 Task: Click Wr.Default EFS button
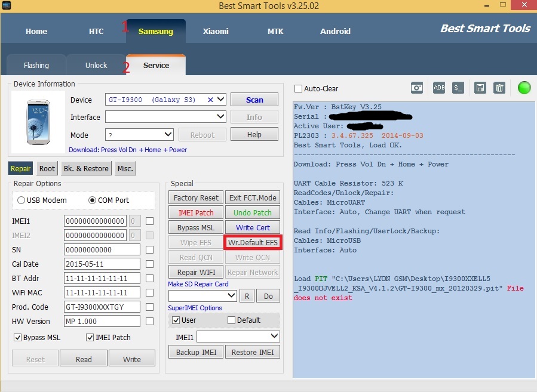(x=253, y=242)
